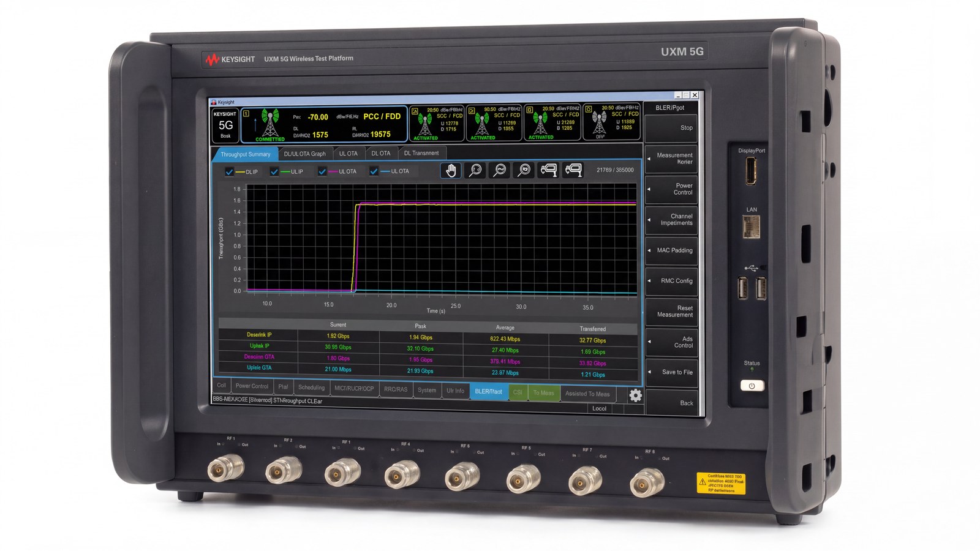Screen dimensions: 980x551
Task: Click the 32.77 Gbps transferred value cell
Action: [592, 340]
